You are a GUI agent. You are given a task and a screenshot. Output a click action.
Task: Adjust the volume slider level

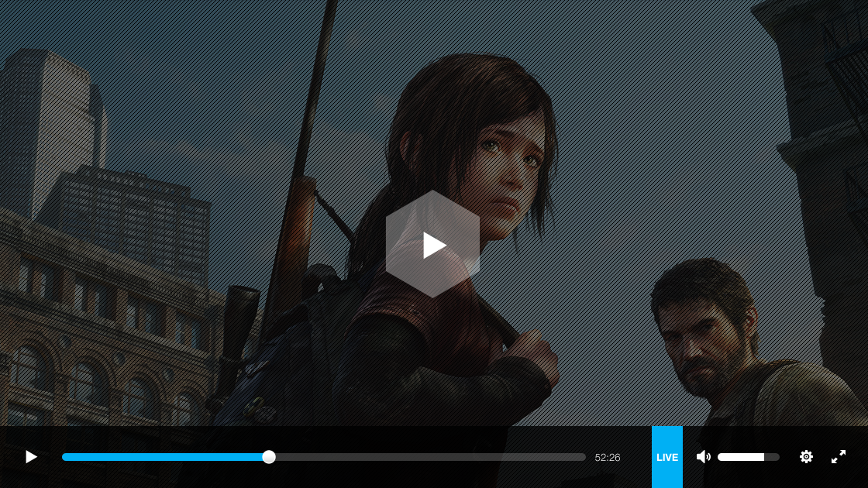tap(749, 457)
